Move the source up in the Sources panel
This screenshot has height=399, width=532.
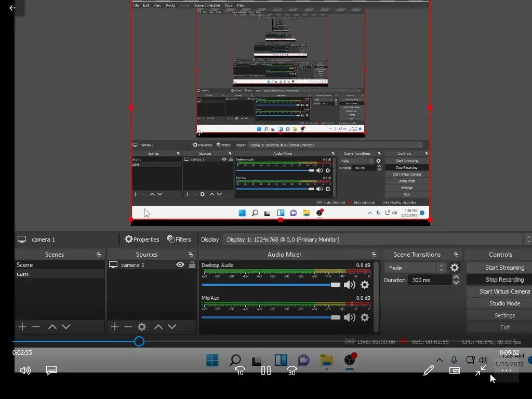pos(158,327)
